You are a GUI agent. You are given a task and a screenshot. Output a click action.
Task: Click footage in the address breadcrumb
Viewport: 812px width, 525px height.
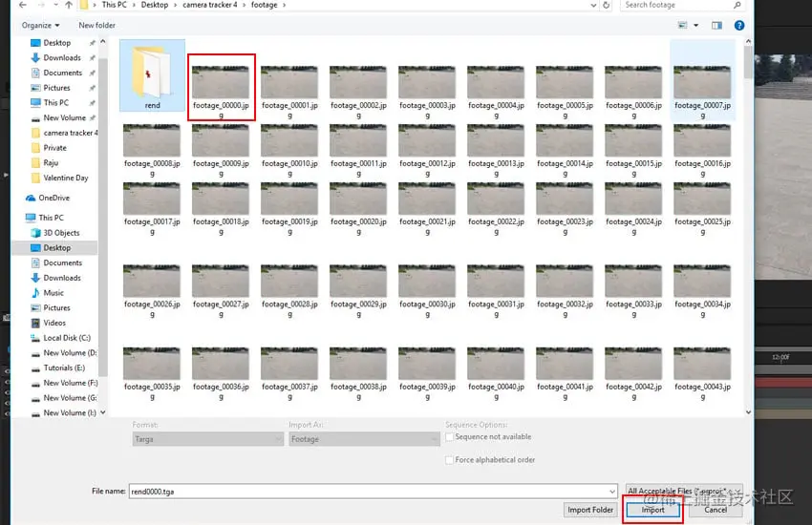tap(264, 5)
